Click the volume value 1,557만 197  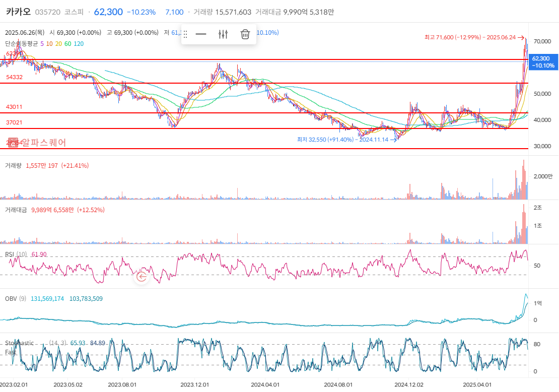[x=42, y=165]
